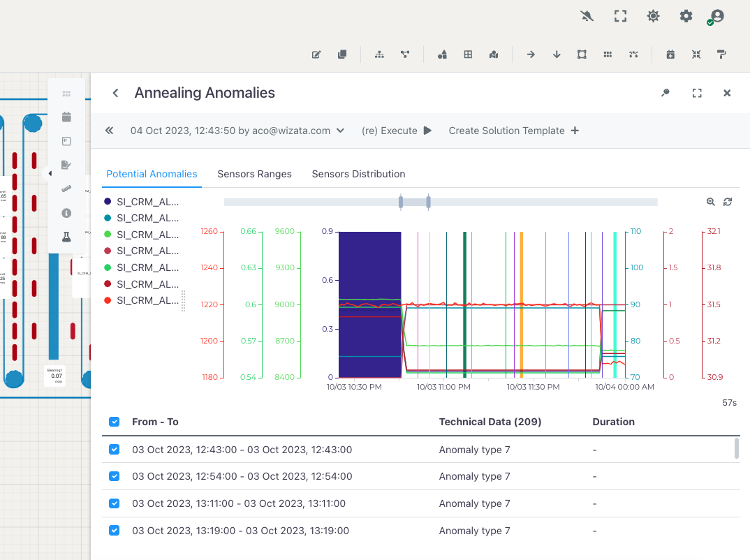The height and width of the screenshot is (560, 750).
Task: Uncheck the 13:11:00 anomaly row checkbox
Action: tap(114, 503)
